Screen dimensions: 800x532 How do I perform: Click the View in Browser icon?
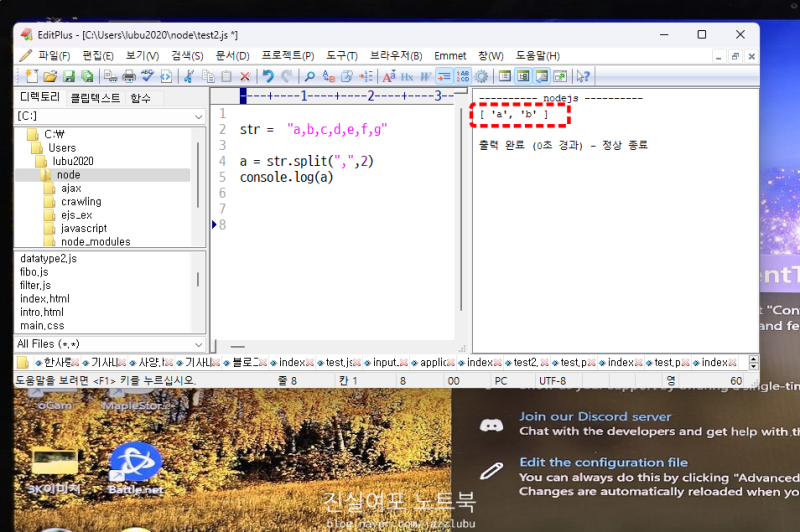(x=166, y=77)
